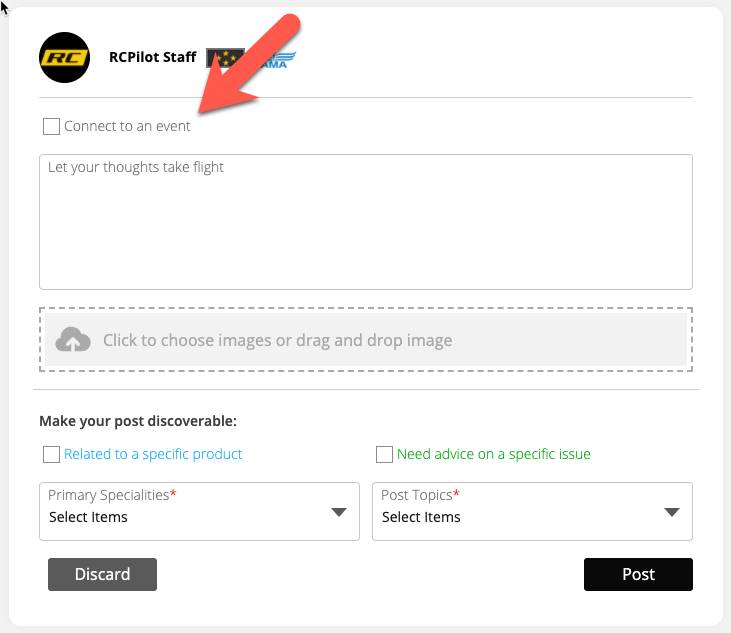Viewport: 731px width, 633px height.
Task: Click the cloud upload icon
Action: [x=73, y=341]
